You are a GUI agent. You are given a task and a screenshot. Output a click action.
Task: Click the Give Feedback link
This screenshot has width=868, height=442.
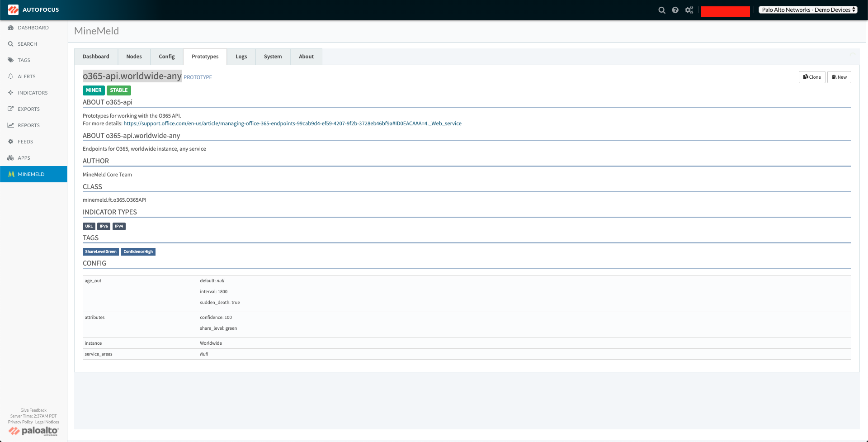click(33, 410)
